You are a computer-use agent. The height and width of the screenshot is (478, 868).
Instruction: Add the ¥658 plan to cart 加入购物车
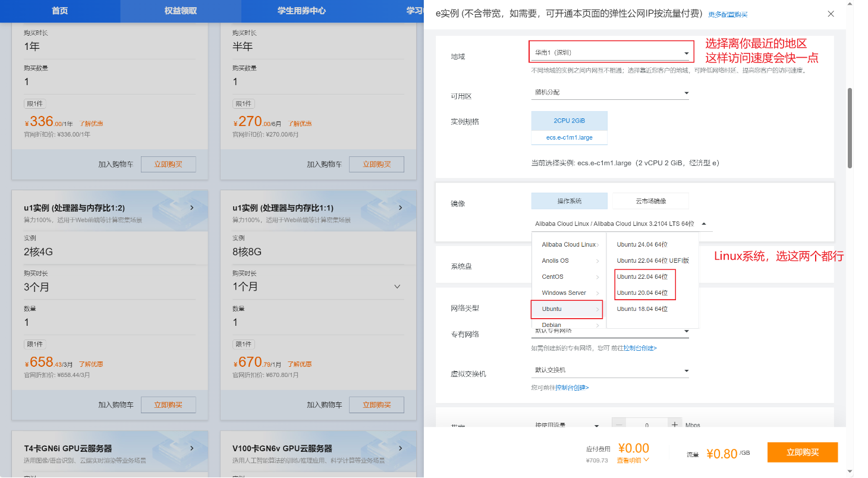pyautogui.click(x=116, y=405)
